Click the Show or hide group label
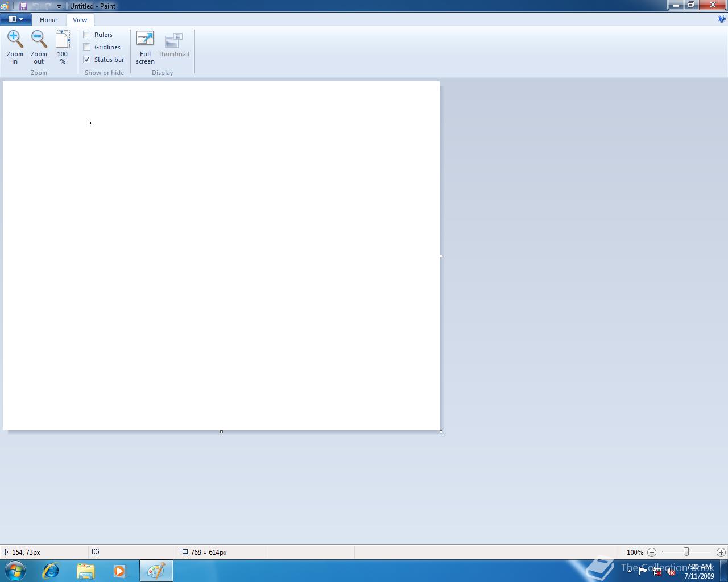The height and width of the screenshot is (582, 728). point(104,73)
